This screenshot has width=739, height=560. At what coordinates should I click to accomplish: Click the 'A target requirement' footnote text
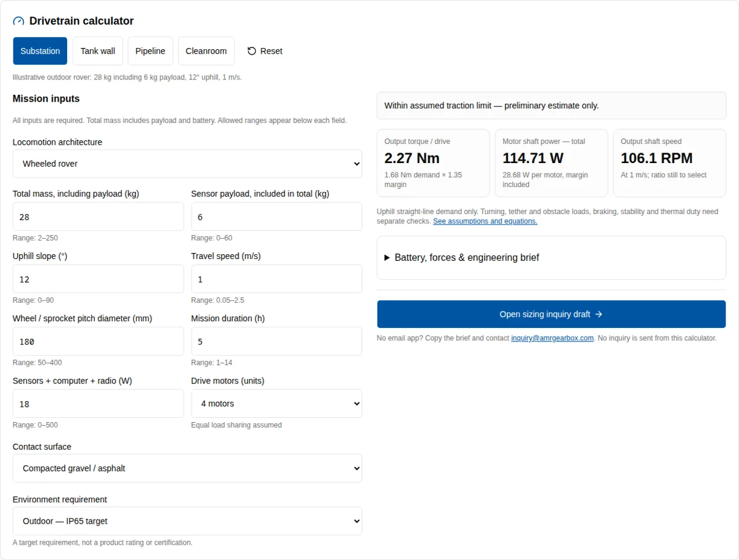pyautogui.click(x=103, y=543)
